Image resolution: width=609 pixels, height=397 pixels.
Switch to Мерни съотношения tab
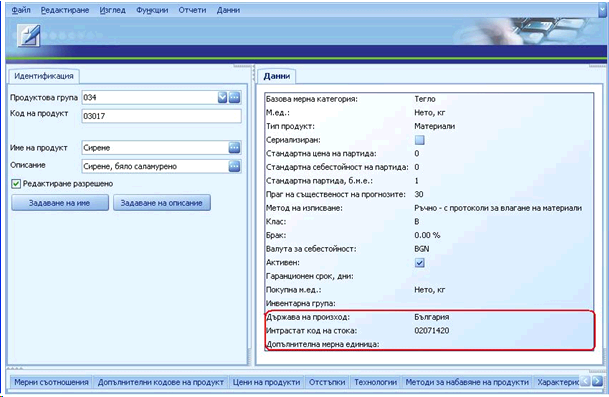pos(51,382)
